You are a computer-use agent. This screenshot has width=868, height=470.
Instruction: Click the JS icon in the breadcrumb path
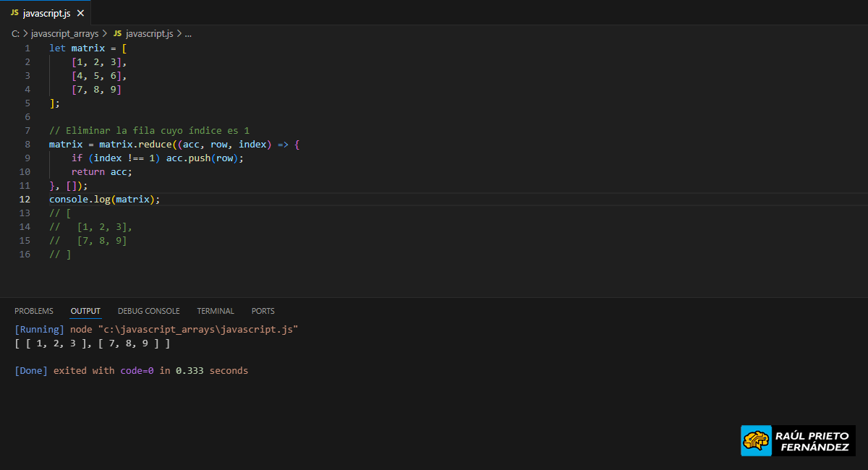coord(117,34)
